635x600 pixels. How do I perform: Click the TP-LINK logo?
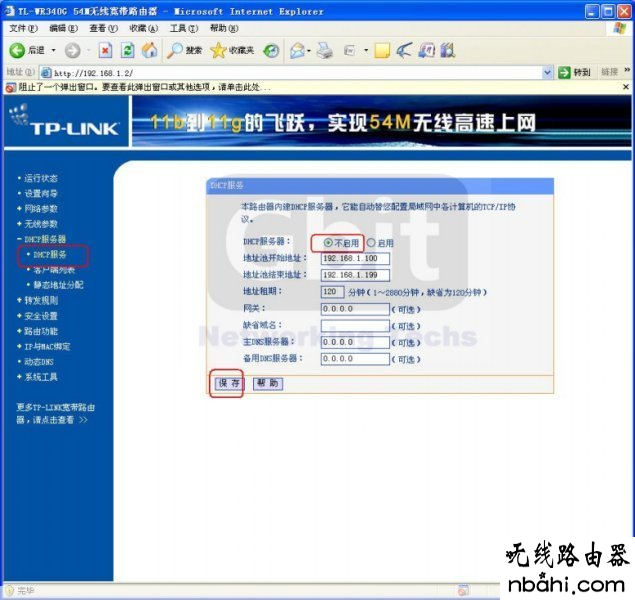click(65, 121)
